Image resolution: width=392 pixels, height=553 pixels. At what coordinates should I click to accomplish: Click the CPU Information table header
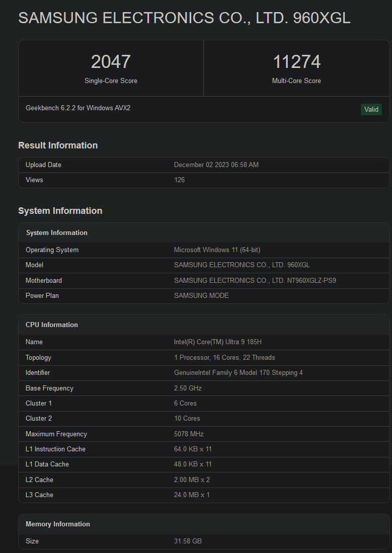51,325
